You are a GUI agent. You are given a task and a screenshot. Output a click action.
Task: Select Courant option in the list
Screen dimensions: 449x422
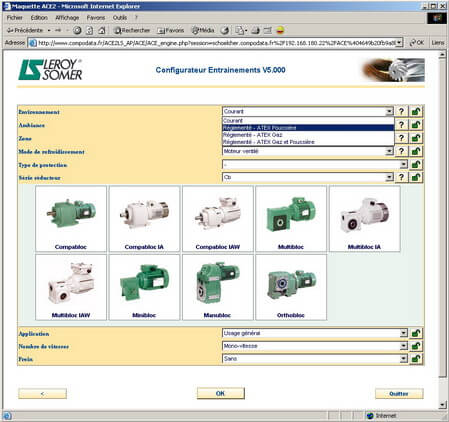(308, 121)
